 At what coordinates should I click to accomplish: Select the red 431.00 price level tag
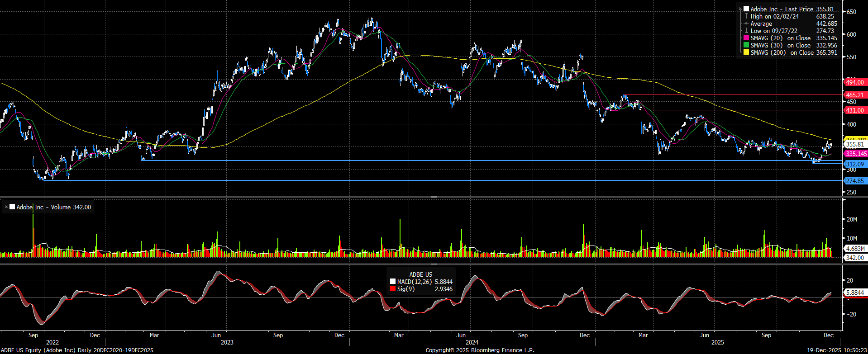(855, 110)
